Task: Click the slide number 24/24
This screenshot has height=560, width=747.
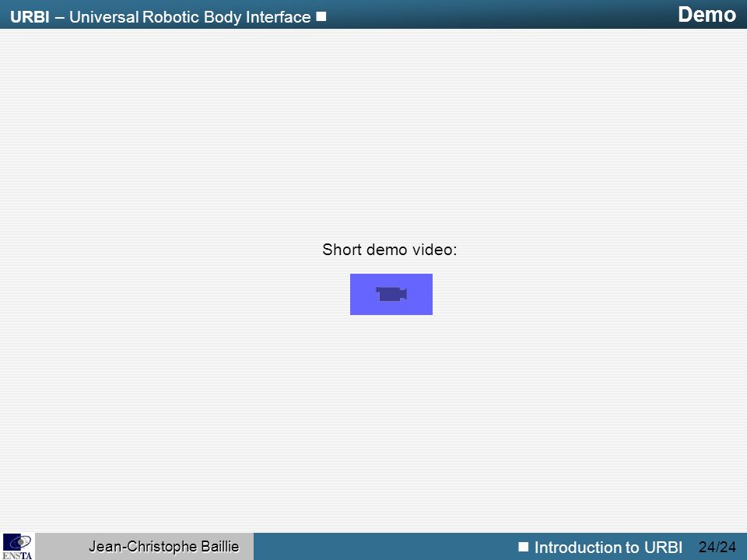Action: tap(717, 547)
